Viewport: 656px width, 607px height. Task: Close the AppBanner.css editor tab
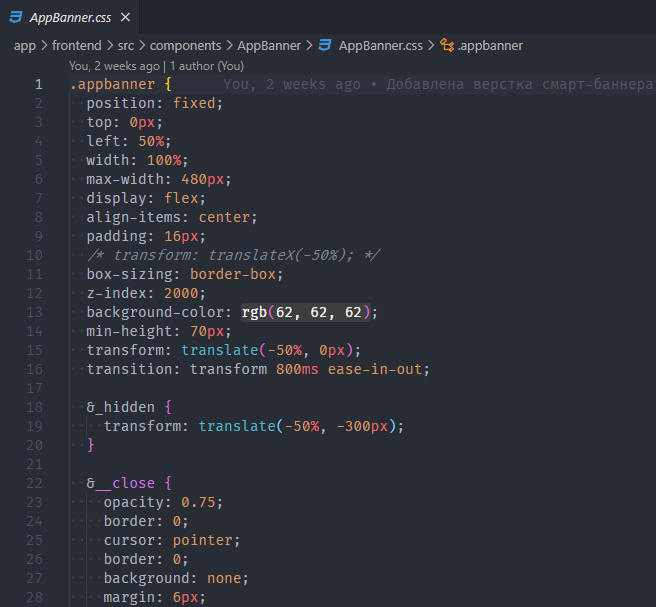[123, 17]
